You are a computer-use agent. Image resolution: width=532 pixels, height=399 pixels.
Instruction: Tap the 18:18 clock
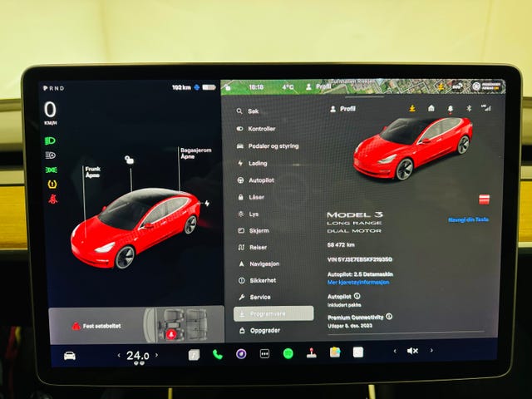point(256,87)
